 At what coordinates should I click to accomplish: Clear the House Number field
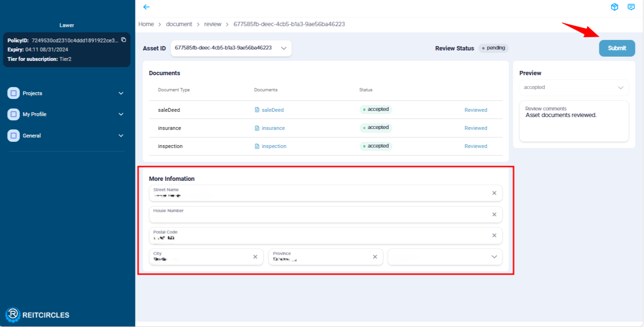[494, 215]
